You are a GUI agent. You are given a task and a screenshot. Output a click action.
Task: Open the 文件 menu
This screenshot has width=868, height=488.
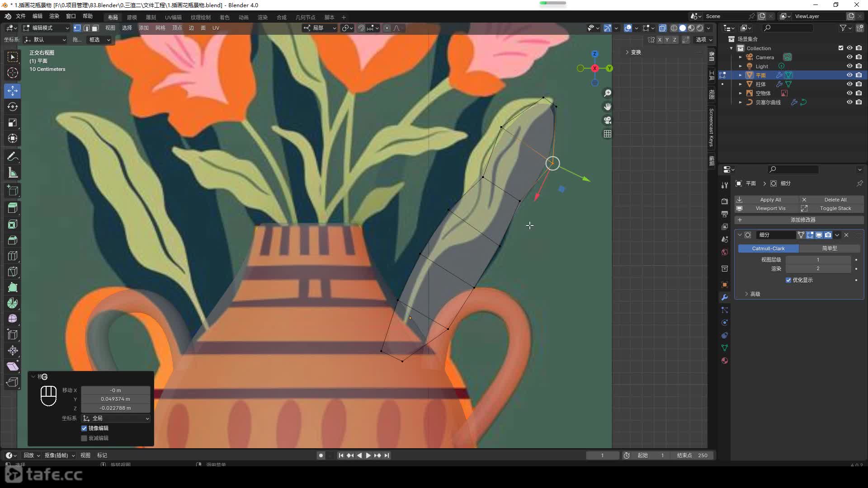(x=20, y=16)
